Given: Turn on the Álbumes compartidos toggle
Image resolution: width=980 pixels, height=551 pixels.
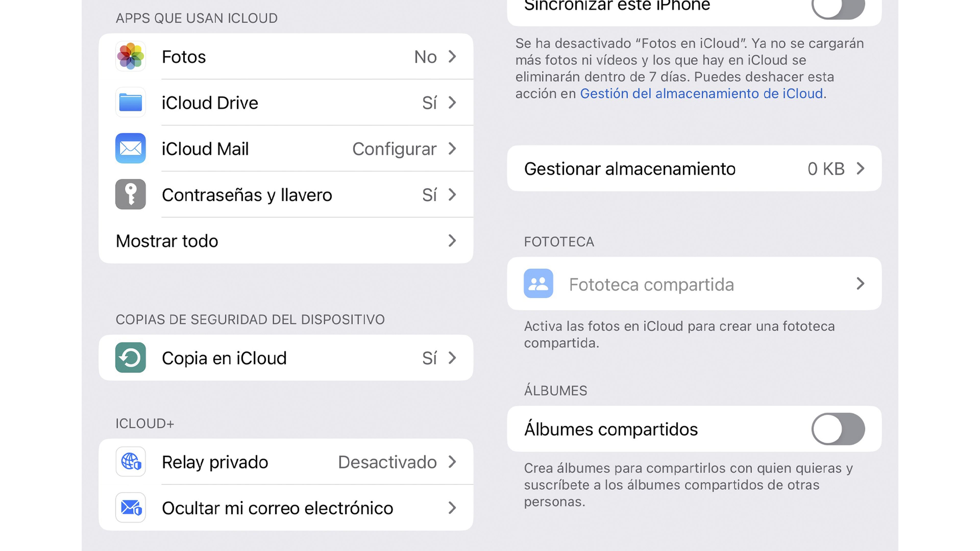Looking at the screenshot, I should point(838,429).
